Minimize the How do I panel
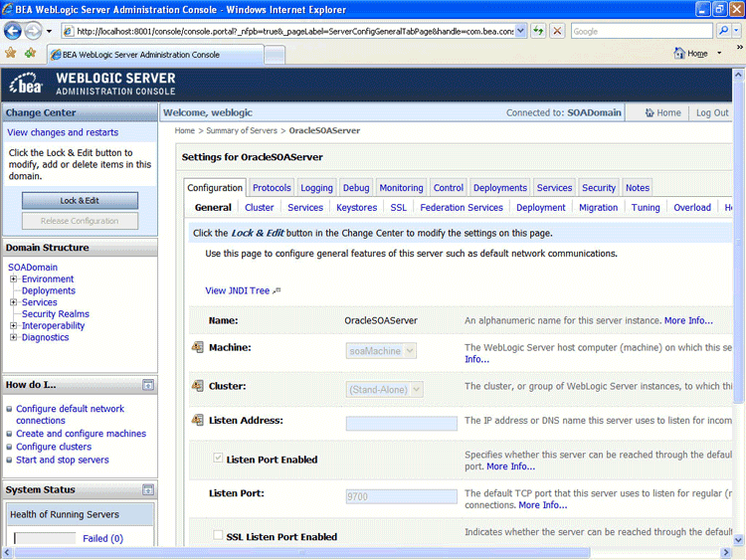Viewport: 746px width, 560px height. click(148, 384)
